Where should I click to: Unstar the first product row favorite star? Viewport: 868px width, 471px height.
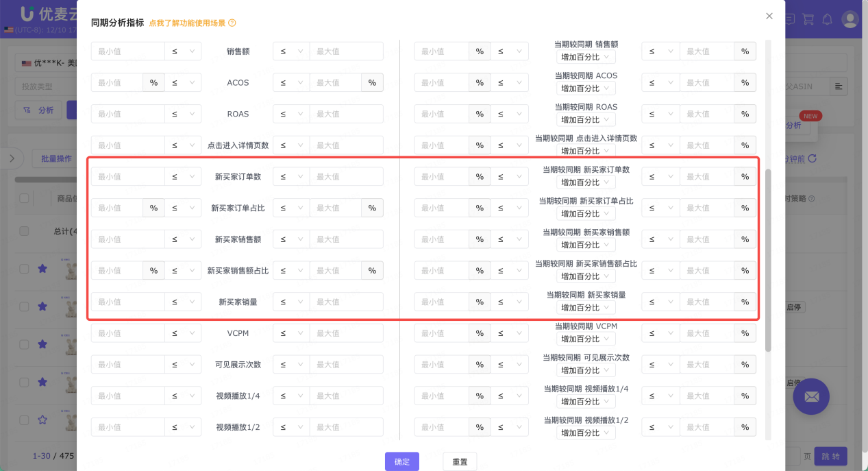(x=42, y=269)
